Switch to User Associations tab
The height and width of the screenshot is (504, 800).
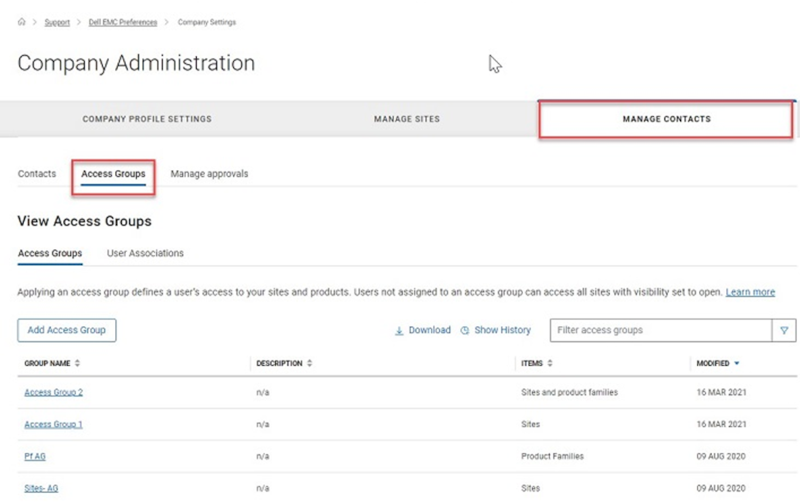pos(145,253)
